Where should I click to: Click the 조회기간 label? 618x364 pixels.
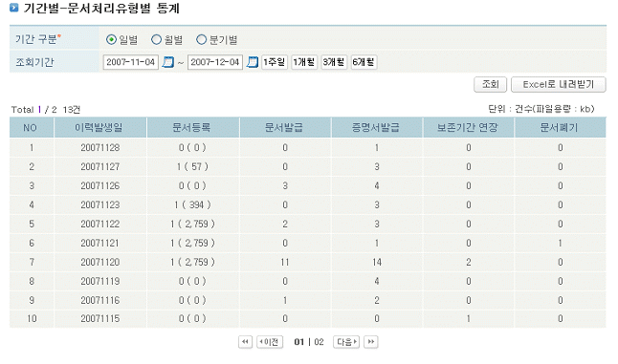click(x=34, y=62)
